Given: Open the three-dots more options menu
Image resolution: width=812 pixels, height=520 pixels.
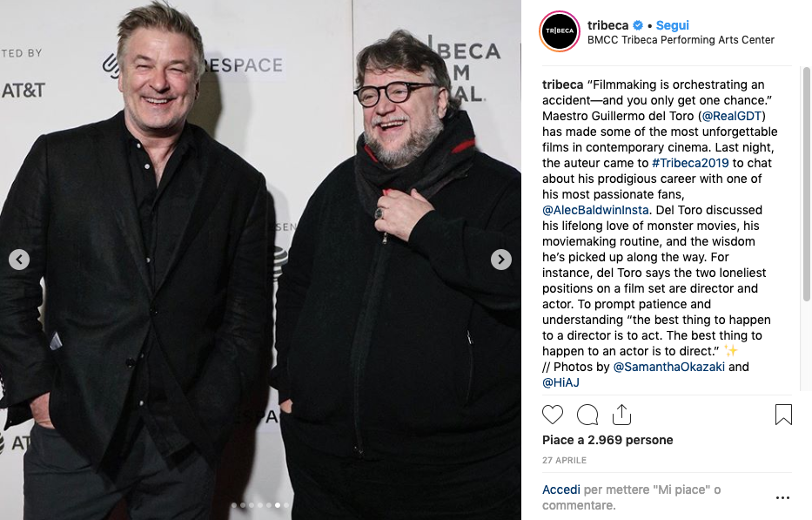Looking at the screenshot, I should tap(782, 497).
